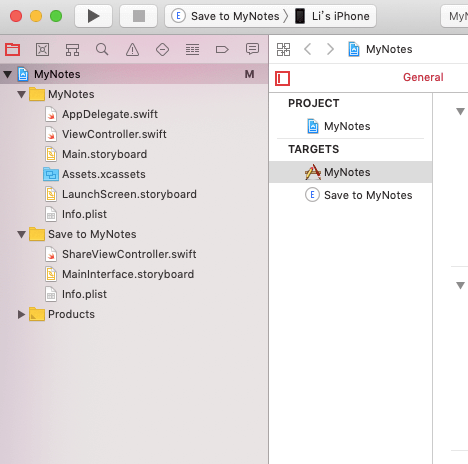Stop the running build
Viewport: 468px width, 464px height.
pyautogui.click(x=139, y=16)
